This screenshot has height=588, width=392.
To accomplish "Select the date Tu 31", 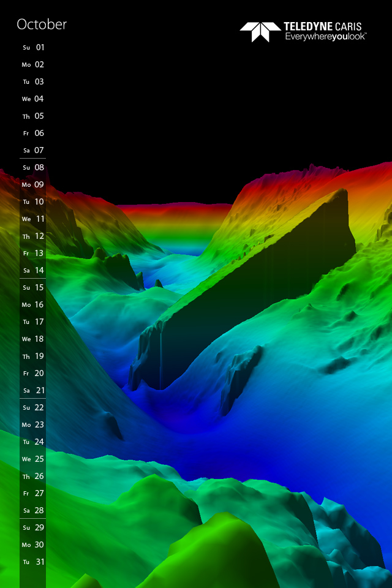I will pyautogui.click(x=34, y=562).
